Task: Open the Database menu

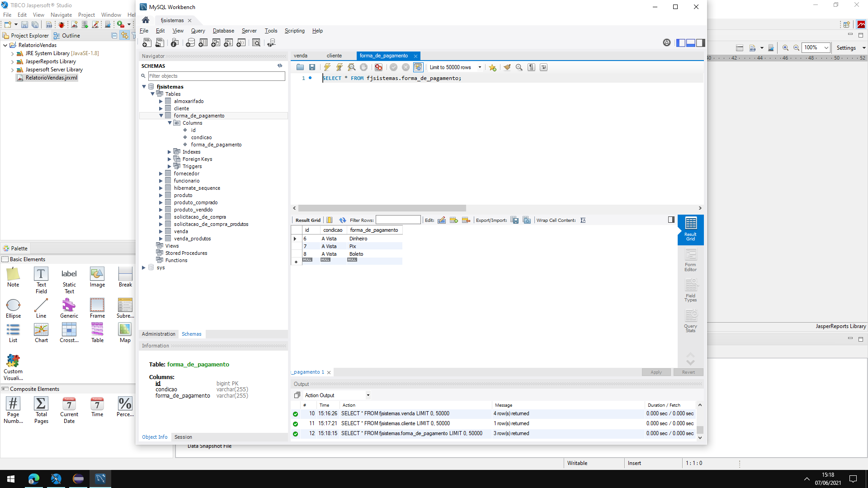Action: pos(223,31)
